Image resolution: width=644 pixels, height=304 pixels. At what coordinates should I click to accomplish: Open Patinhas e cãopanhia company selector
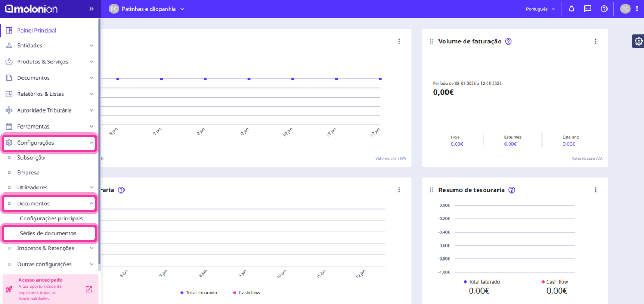click(x=147, y=9)
